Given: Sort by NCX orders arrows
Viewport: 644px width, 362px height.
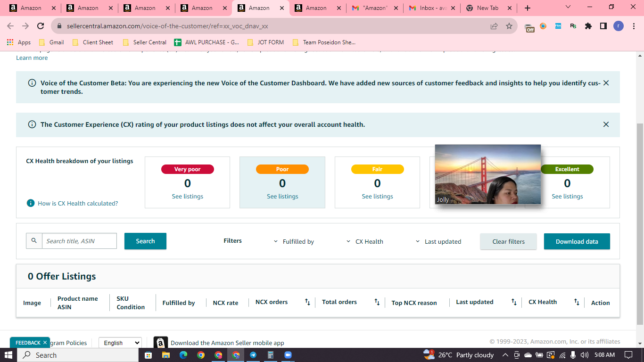Looking at the screenshot, I should 307,302.
